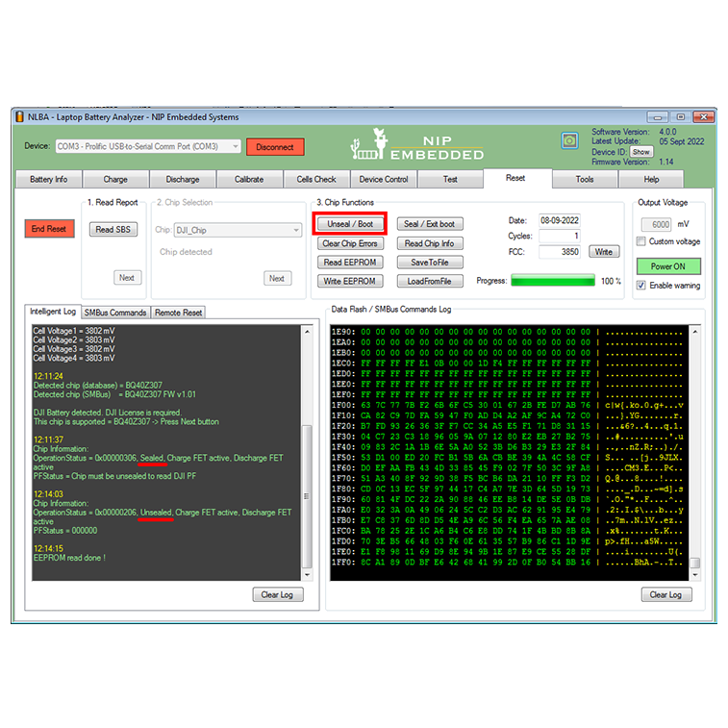
Task: Select the Reset tab
Action: click(x=515, y=178)
